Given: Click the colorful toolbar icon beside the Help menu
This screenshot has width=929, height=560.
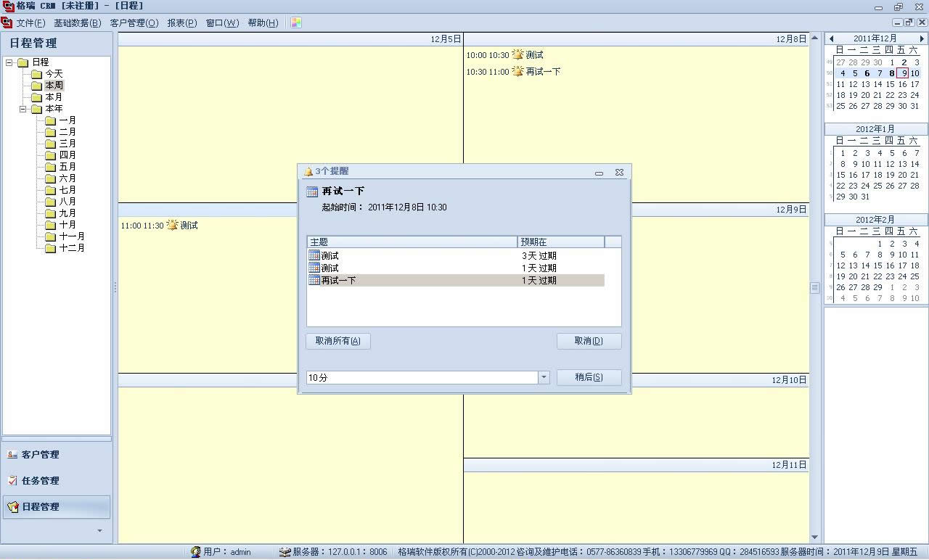Looking at the screenshot, I should click(x=295, y=22).
